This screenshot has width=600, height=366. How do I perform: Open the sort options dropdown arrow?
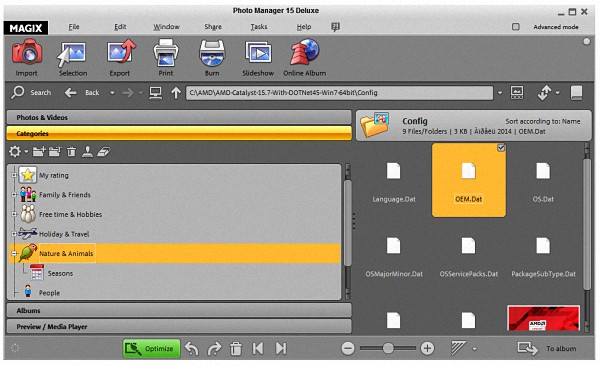click(x=558, y=93)
